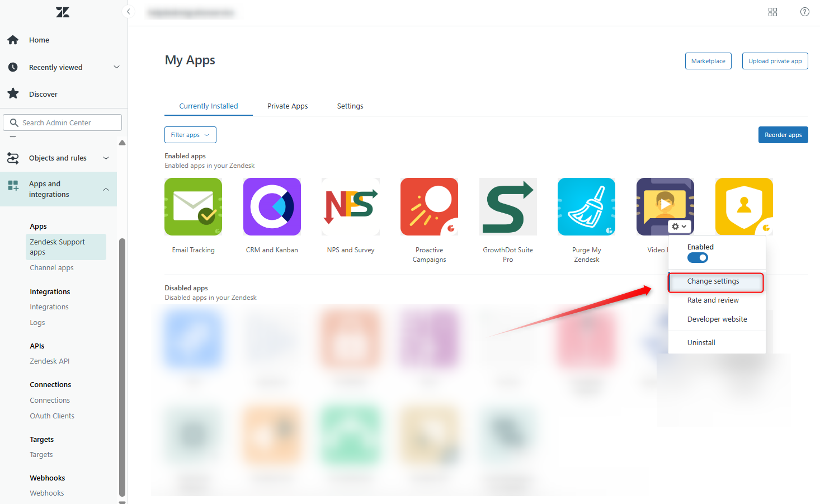Click the CRM and Kanban label
The image size is (820, 504).
click(x=272, y=250)
